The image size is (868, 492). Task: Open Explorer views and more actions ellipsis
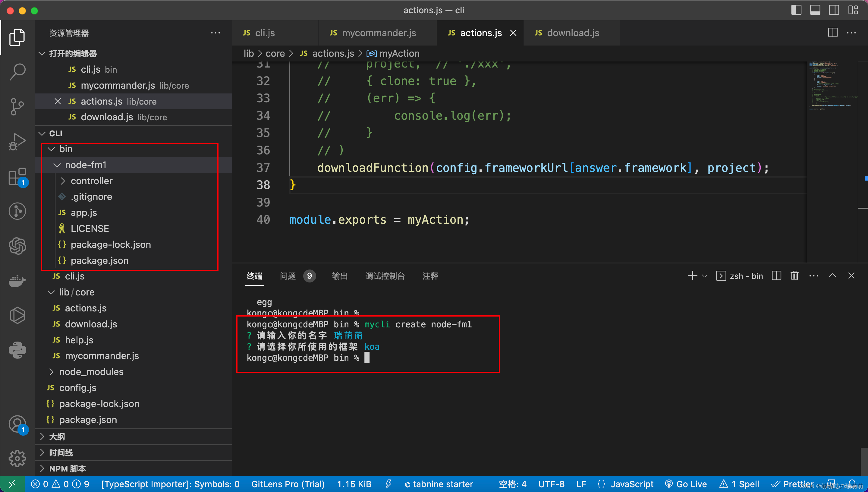click(215, 33)
